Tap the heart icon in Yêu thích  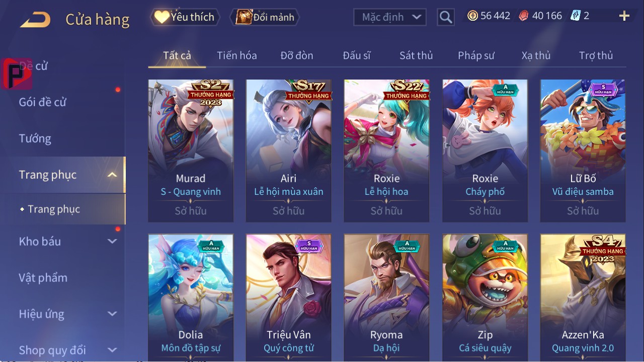[161, 17]
